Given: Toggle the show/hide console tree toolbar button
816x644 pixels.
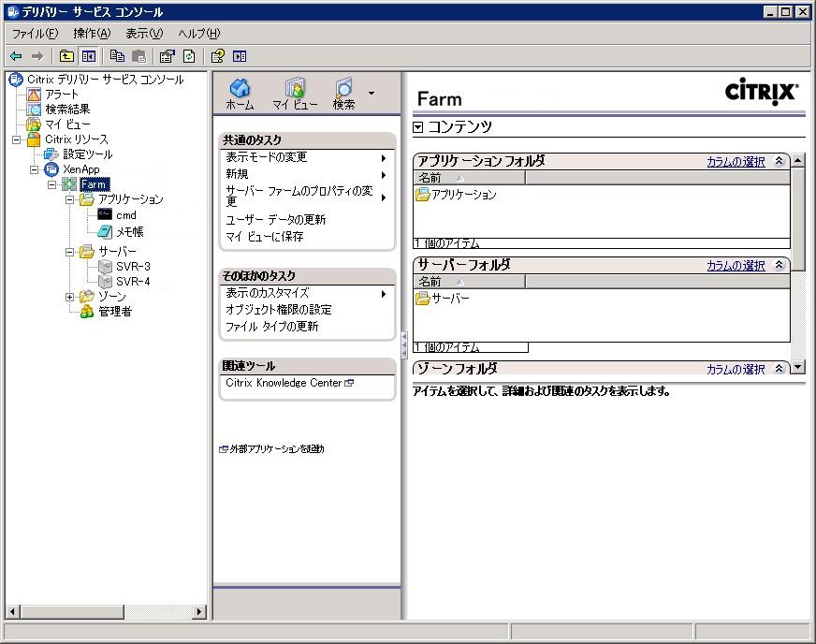Looking at the screenshot, I should click(89, 56).
